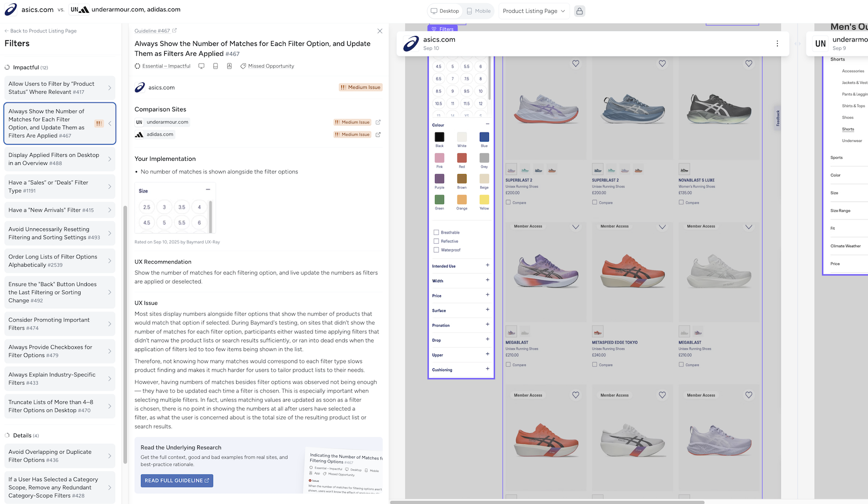Open the Product Listing Page dropdown
The height and width of the screenshot is (504, 868).
click(x=534, y=11)
